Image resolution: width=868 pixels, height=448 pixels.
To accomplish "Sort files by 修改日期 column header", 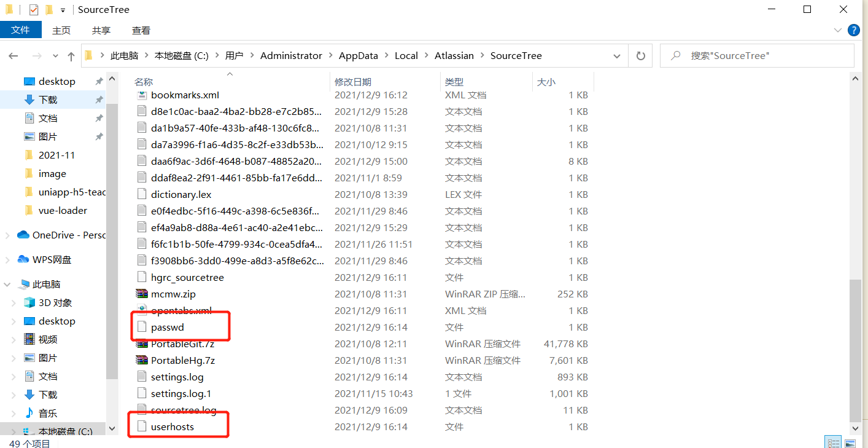I will pos(353,82).
